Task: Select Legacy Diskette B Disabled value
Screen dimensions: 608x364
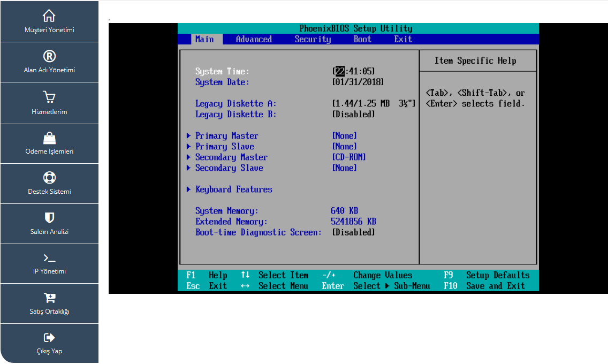Action: click(353, 115)
